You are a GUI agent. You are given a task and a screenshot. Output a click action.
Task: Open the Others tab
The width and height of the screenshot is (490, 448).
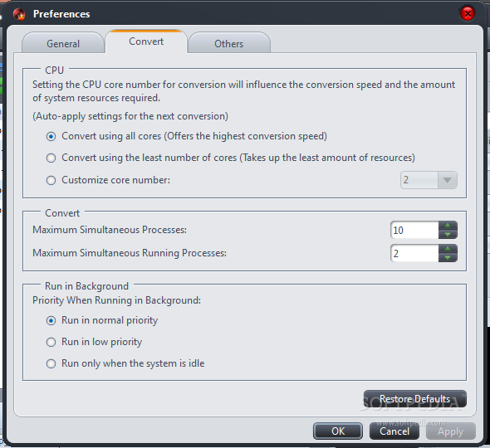(229, 43)
